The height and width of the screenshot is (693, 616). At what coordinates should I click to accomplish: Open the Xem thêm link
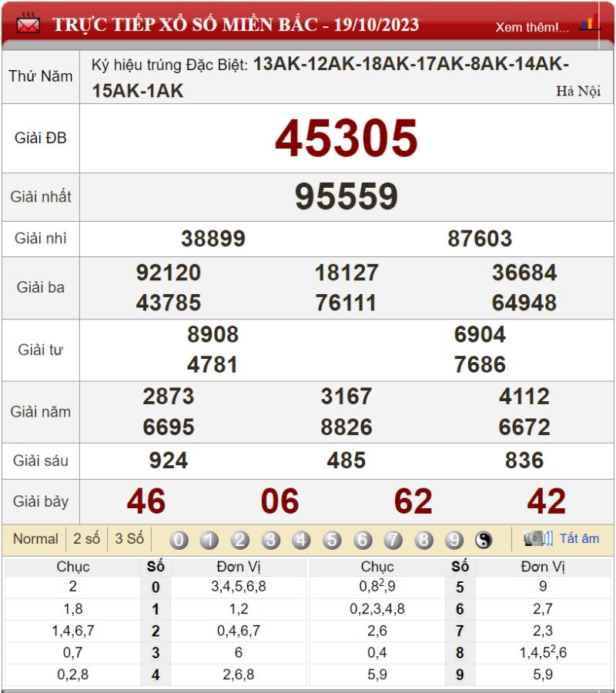click(532, 28)
